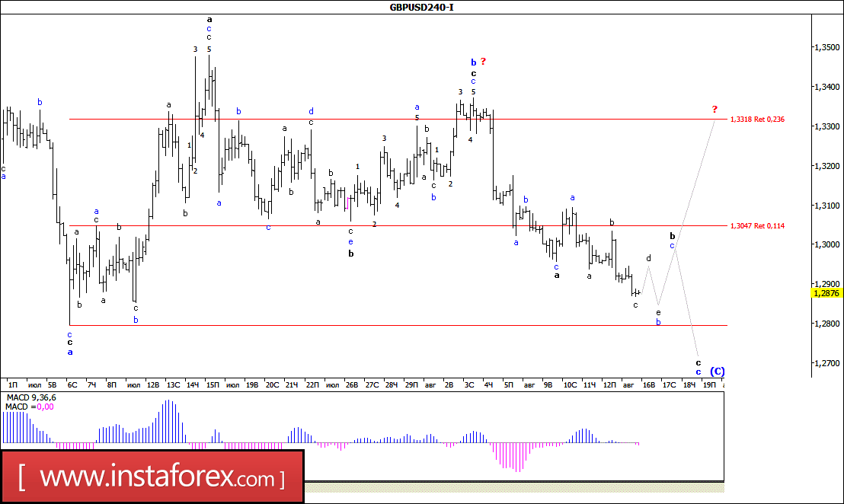Click the MACD 9,36,6 indicator label
The height and width of the screenshot is (504, 844).
click(30, 397)
